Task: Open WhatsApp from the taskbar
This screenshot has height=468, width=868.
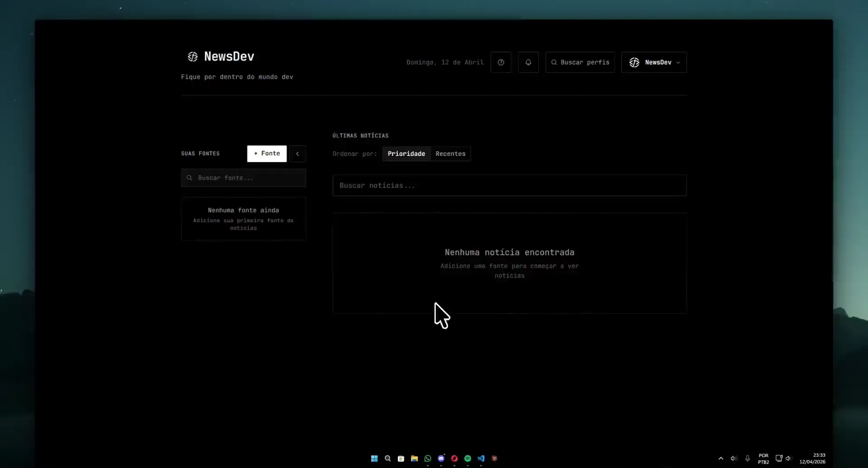Action: [428, 459]
